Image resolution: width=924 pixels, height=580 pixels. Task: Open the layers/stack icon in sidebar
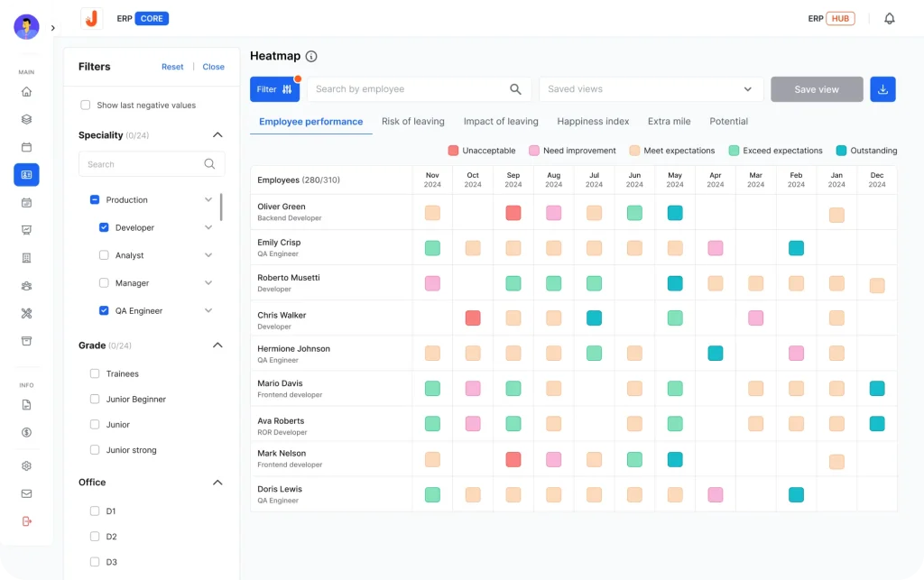click(26, 118)
